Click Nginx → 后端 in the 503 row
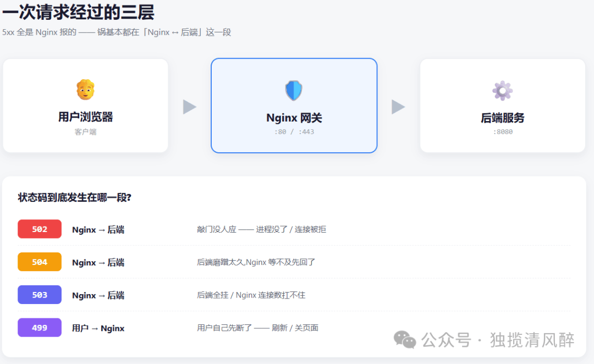 coord(98,295)
